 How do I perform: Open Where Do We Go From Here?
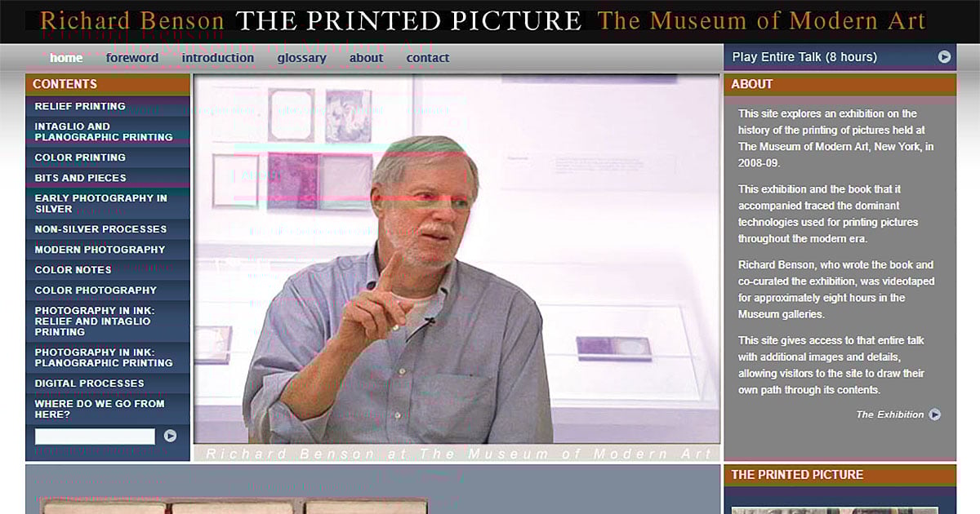100,409
